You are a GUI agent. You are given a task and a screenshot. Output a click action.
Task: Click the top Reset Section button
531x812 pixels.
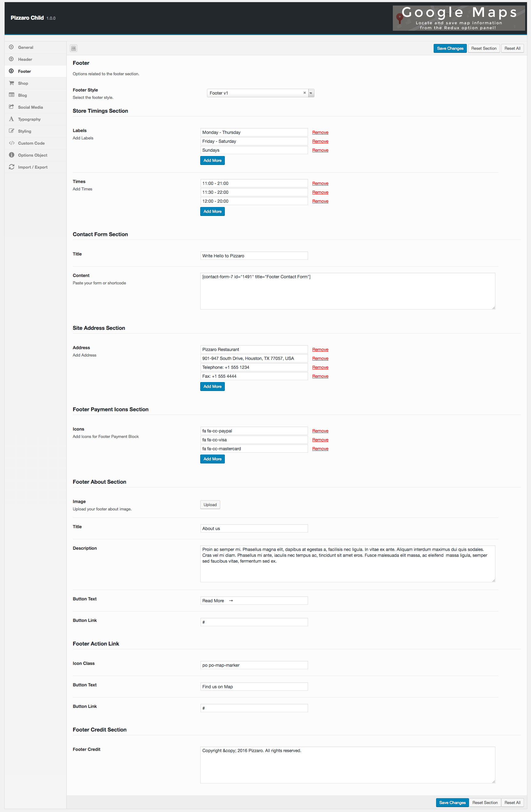[484, 49]
